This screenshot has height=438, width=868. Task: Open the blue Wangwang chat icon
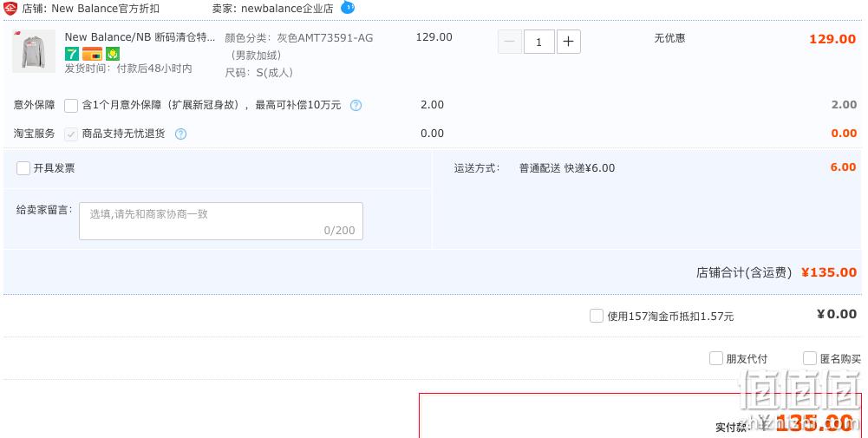tap(348, 7)
